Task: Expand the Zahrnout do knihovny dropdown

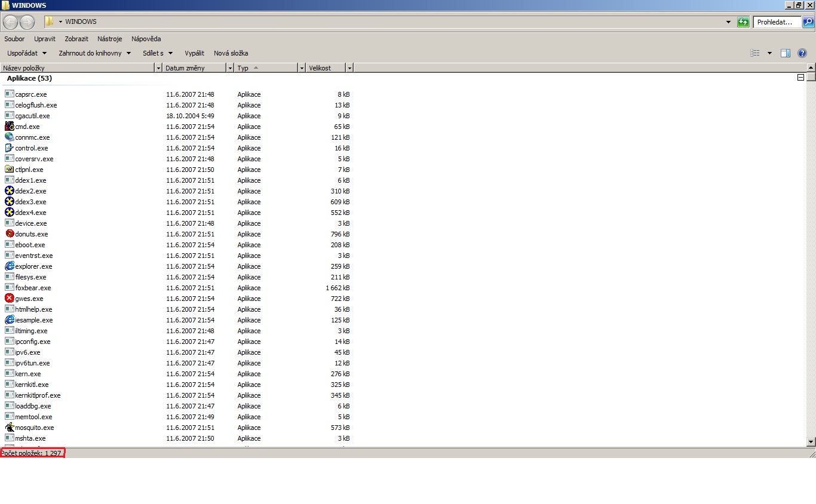Action: point(95,53)
